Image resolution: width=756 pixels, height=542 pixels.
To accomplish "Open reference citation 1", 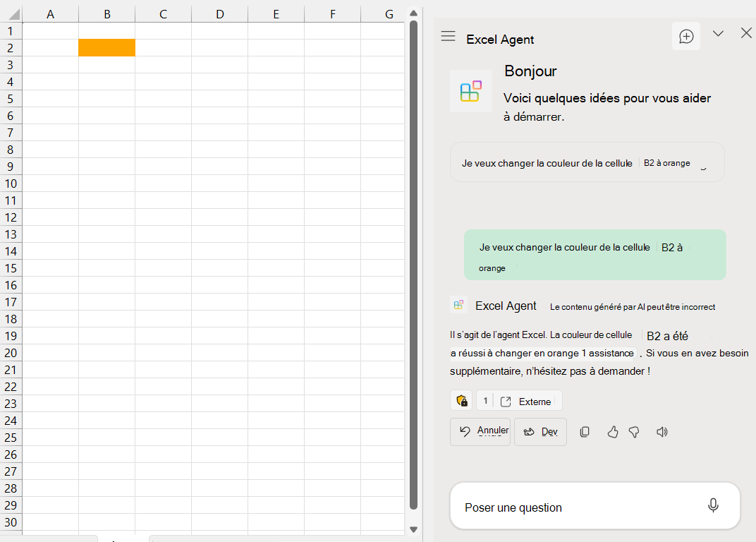I will click(x=485, y=400).
